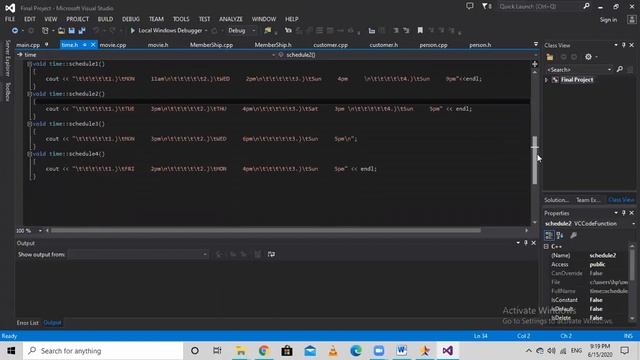The width and height of the screenshot is (640, 360).
Task: Start the Local Windows Debugger
Action: (x=166, y=31)
